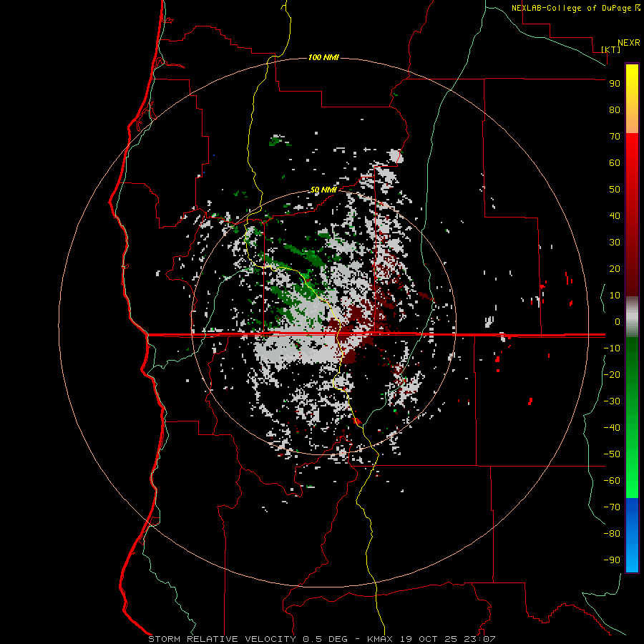
Task: Click the 0.5 DEG elevation angle text
Action: pos(325,639)
